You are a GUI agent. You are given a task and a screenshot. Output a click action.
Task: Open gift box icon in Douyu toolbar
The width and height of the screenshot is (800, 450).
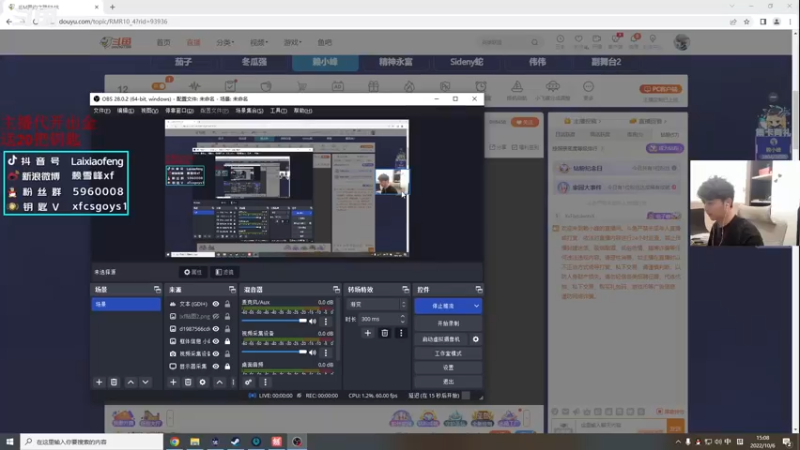(x=373, y=86)
